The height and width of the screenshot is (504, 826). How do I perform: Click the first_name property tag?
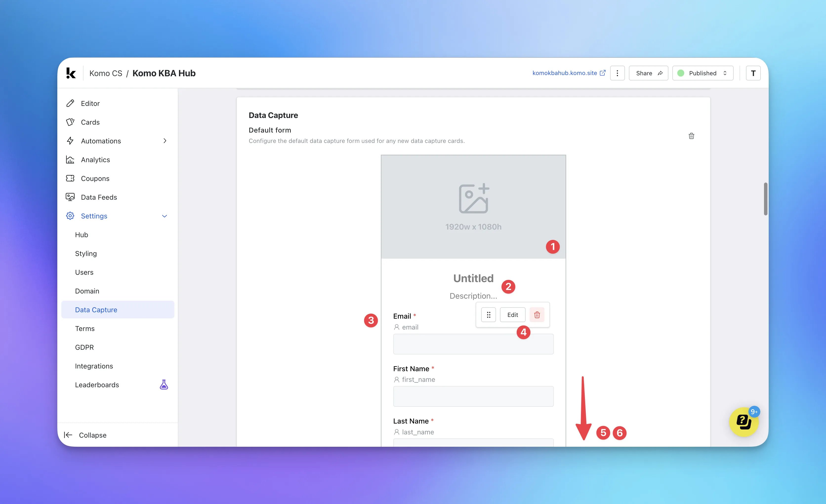414,379
